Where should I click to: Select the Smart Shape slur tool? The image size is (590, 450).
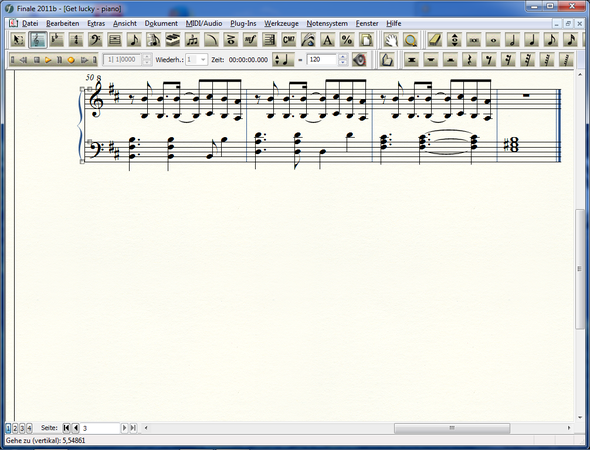pyautogui.click(x=212, y=40)
